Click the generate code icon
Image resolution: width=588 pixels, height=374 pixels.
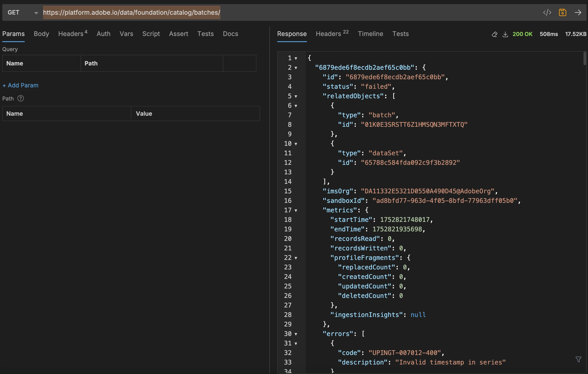click(x=547, y=12)
